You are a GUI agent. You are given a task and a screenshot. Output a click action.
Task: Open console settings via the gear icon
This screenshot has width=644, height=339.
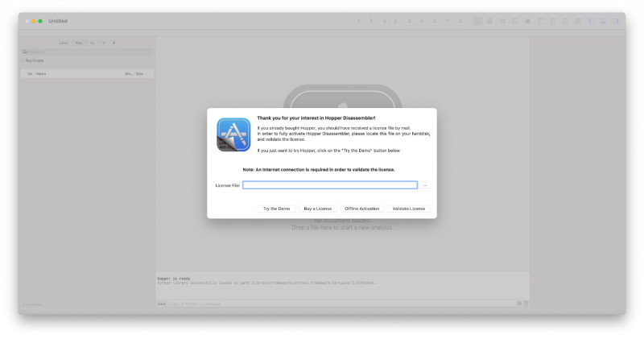click(x=519, y=304)
